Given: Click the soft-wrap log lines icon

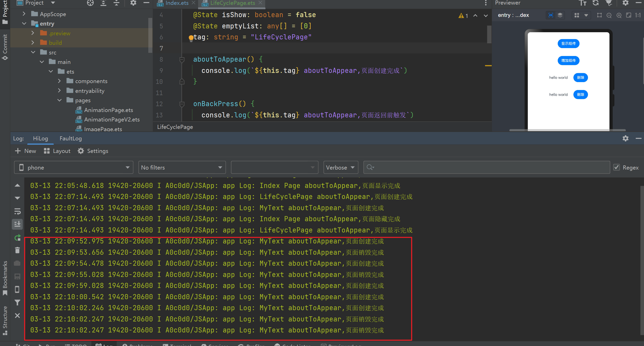Looking at the screenshot, I should point(17,211).
